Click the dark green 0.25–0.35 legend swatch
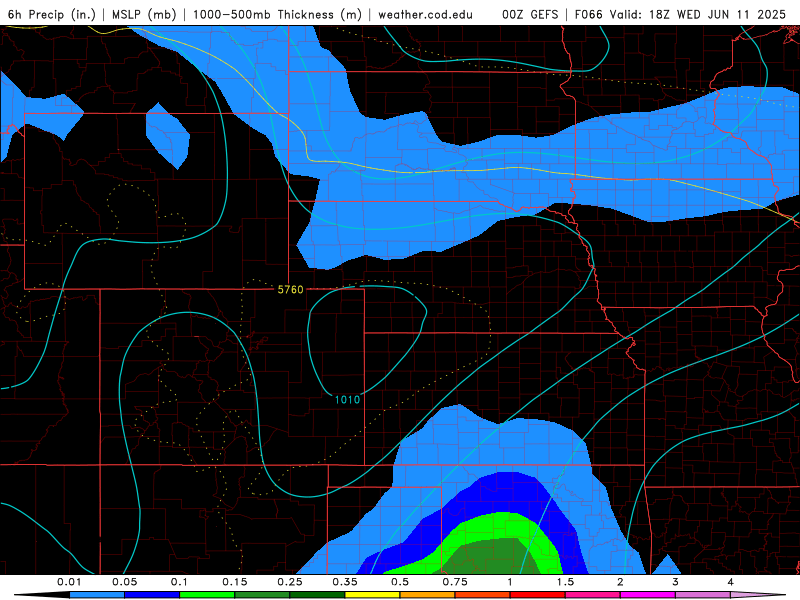Viewport: 800px width, 600px height. tap(317, 595)
